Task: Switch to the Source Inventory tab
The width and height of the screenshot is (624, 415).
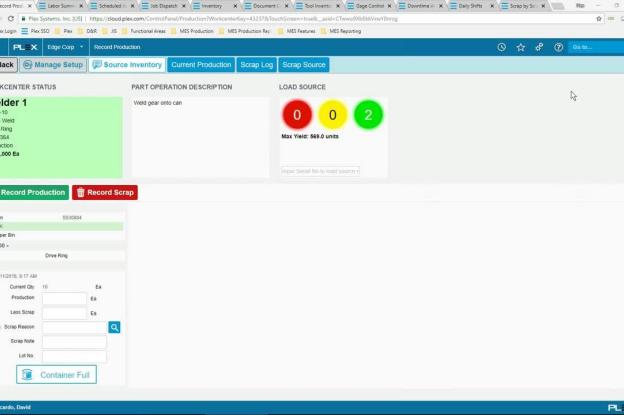Action: pyautogui.click(x=127, y=64)
